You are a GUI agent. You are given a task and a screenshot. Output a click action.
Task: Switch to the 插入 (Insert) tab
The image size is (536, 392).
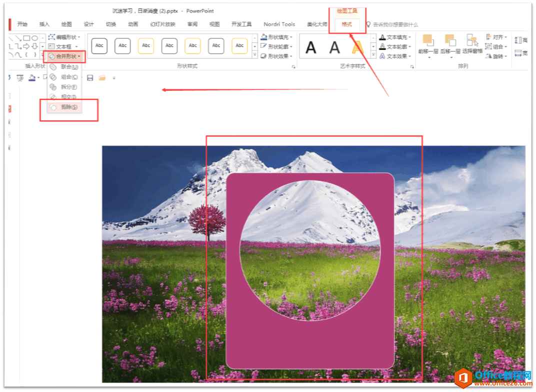[x=44, y=24]
